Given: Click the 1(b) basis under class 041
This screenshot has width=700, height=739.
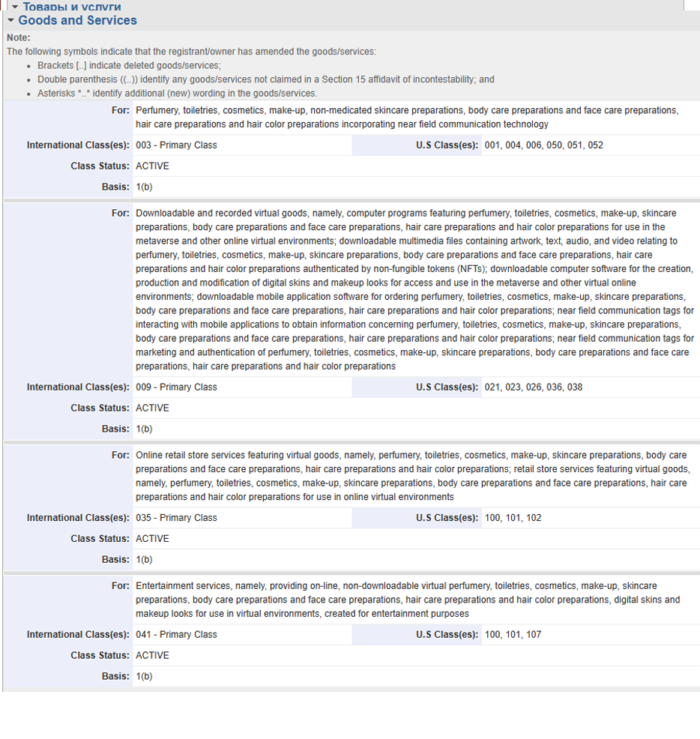Looking at the screenshot, I should 144,676.
